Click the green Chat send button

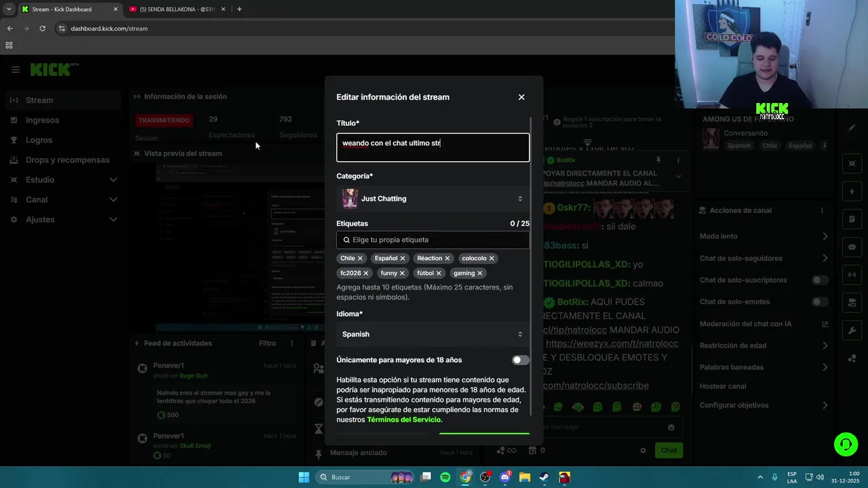click(669, 450)
